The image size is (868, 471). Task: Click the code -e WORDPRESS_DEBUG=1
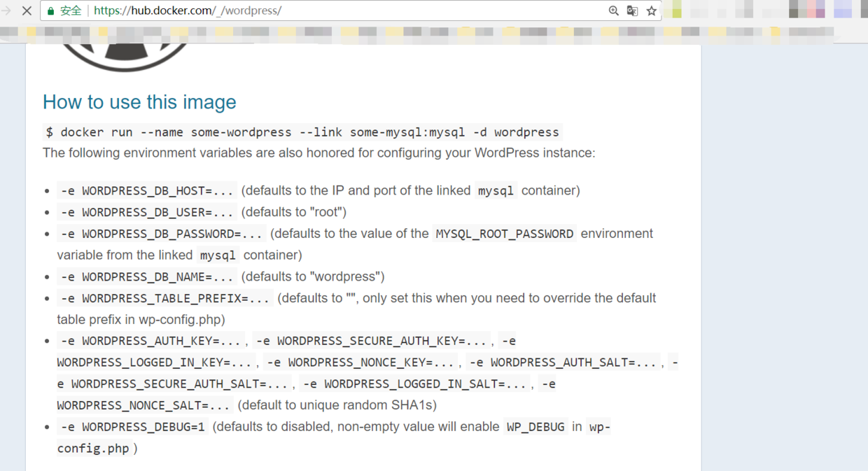(133, 427)
